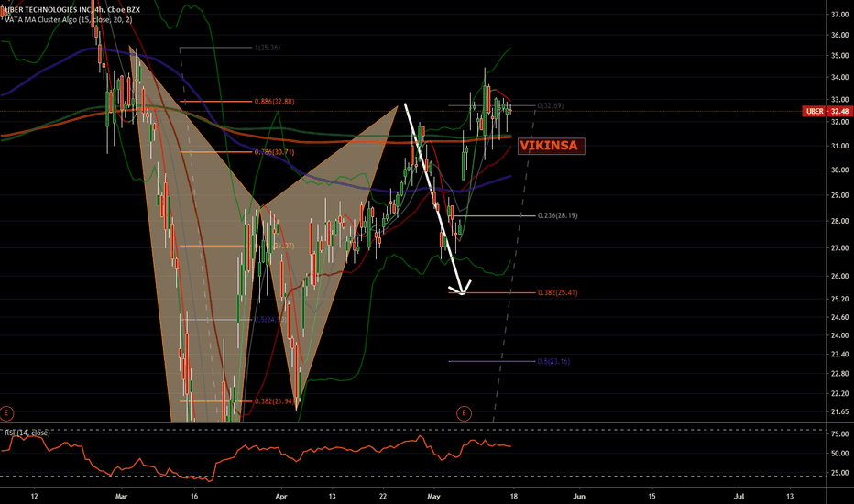Click 35.00 on the price axis
The width and height of the screenshot is (854, 504).
pyautogui.click(x=840, y=56)
